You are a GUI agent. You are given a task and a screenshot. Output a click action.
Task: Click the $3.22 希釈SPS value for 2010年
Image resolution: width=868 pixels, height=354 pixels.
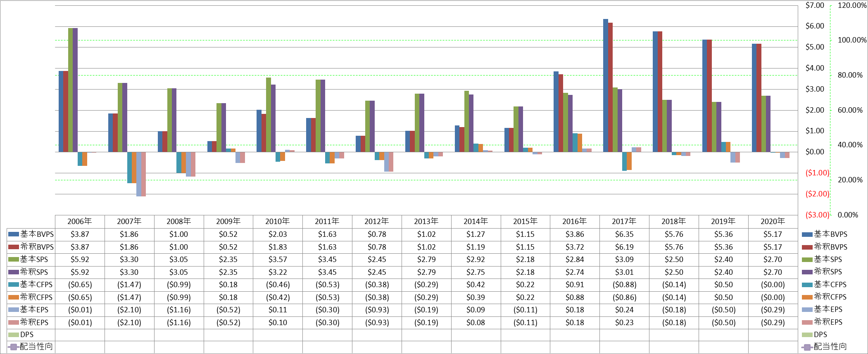click(278, 272)
